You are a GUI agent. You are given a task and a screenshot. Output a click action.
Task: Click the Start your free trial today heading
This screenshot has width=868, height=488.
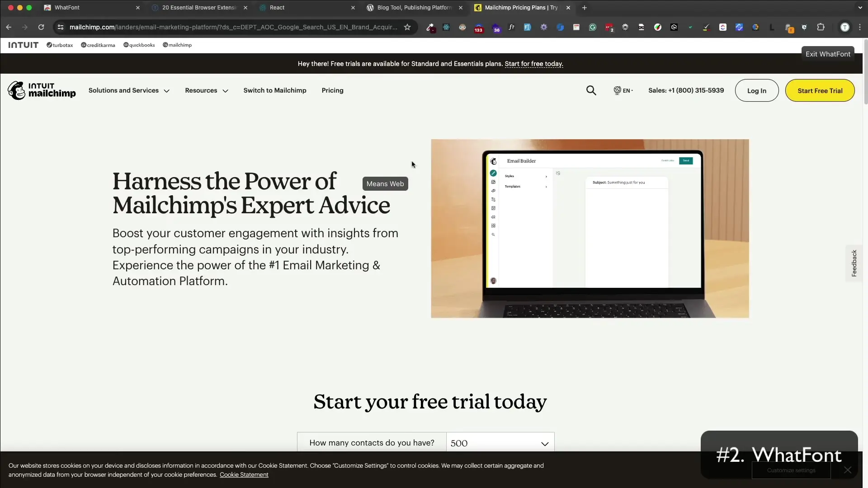[430, 402]
